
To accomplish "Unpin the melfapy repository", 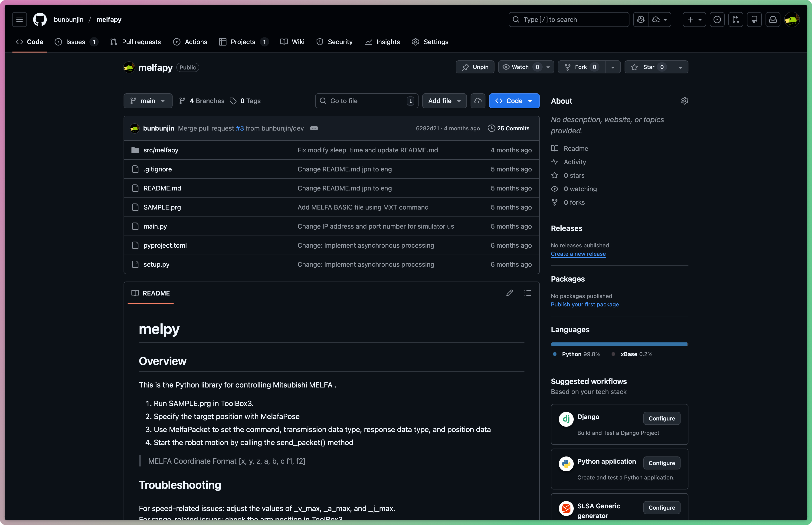I will [x=475, y=67].
